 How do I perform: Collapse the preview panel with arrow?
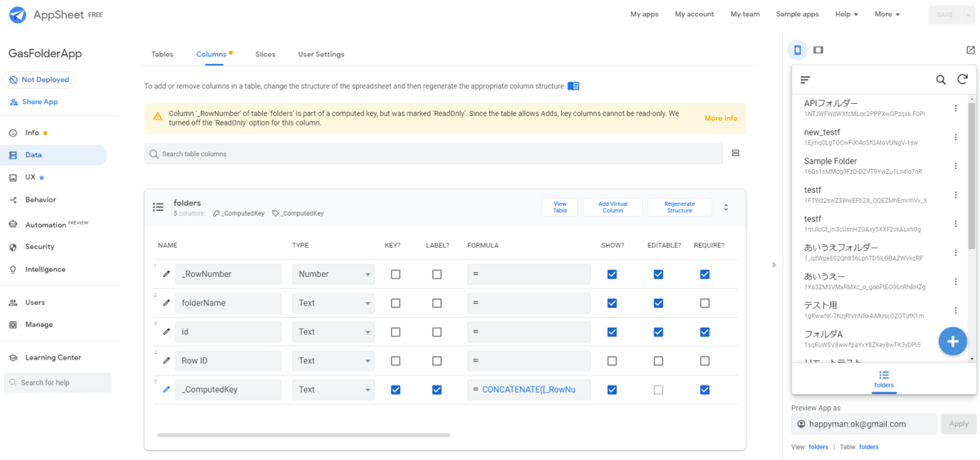[774, 265]
